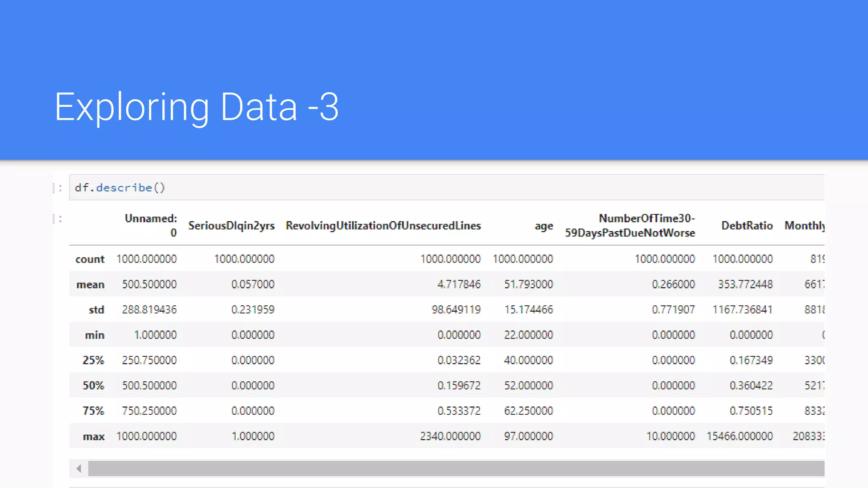Click the value 15.174466 in std row
Image resolution: width=868 pixels, height=488 pixels.
tap(529, 310)
